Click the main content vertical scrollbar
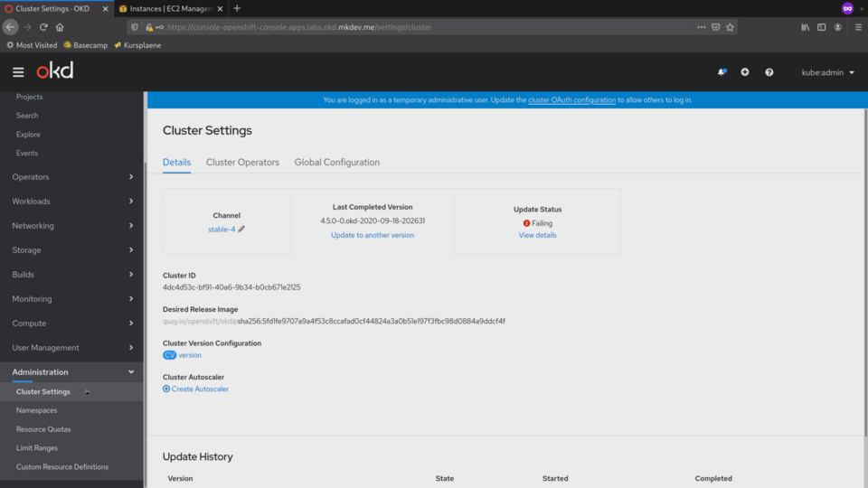Image resolution: width=868 pixels, height=488 pixels. 865,271
